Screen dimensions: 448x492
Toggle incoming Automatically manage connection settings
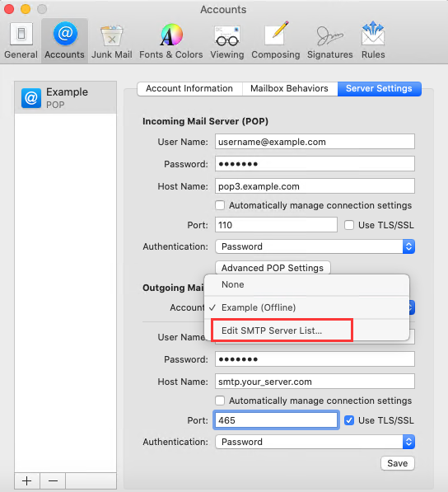[x=220, y=205]
